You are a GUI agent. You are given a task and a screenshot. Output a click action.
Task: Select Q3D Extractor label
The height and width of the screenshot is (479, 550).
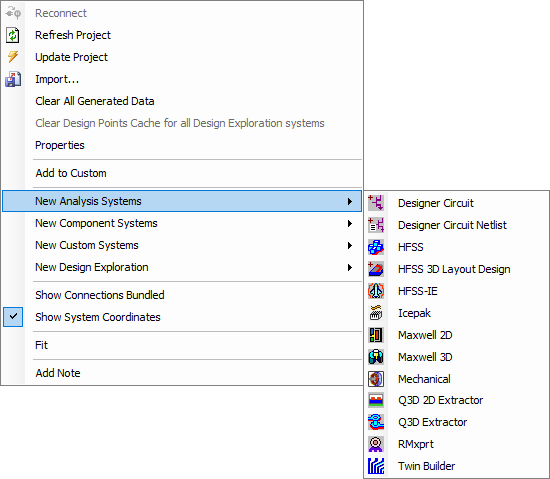[x=432, y=422]
